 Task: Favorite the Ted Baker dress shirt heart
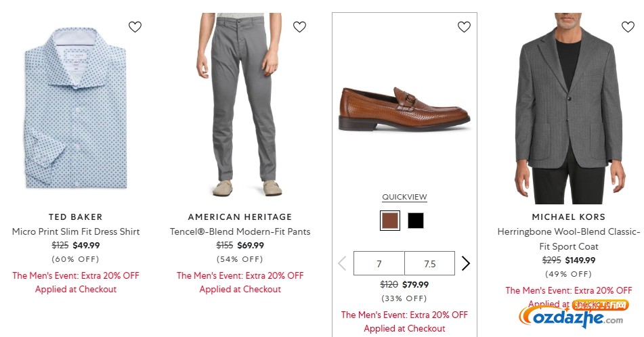[x=135, y=27]
